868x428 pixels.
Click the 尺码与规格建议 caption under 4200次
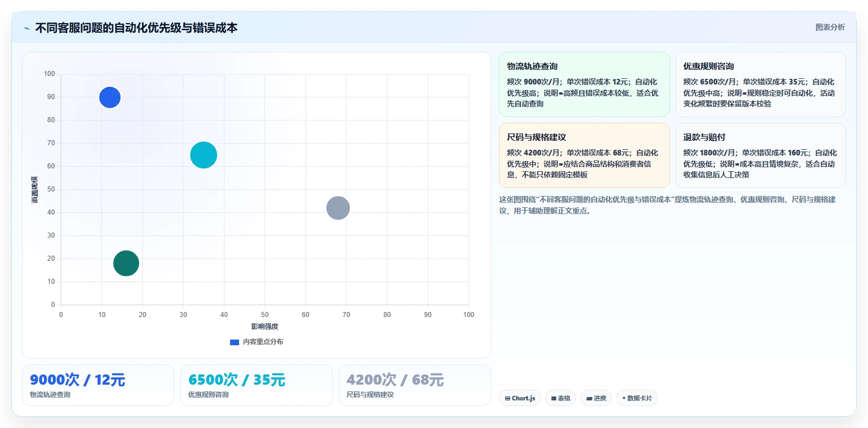click(x=370, y=395)
